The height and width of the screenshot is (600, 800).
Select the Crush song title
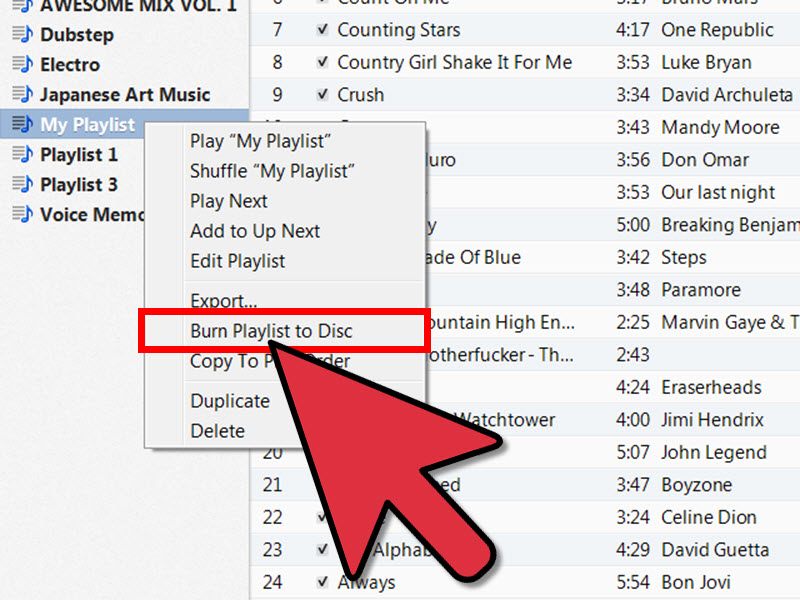(x=360, y=95)
